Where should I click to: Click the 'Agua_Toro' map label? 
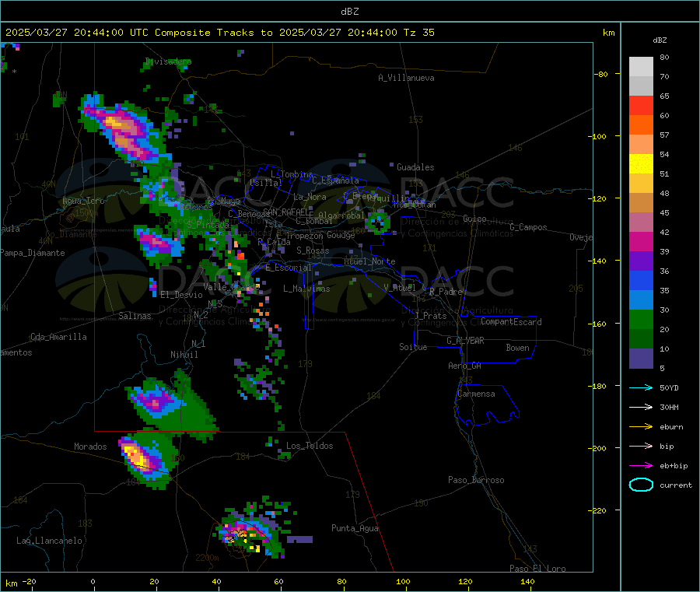click(x=83, y=201)
